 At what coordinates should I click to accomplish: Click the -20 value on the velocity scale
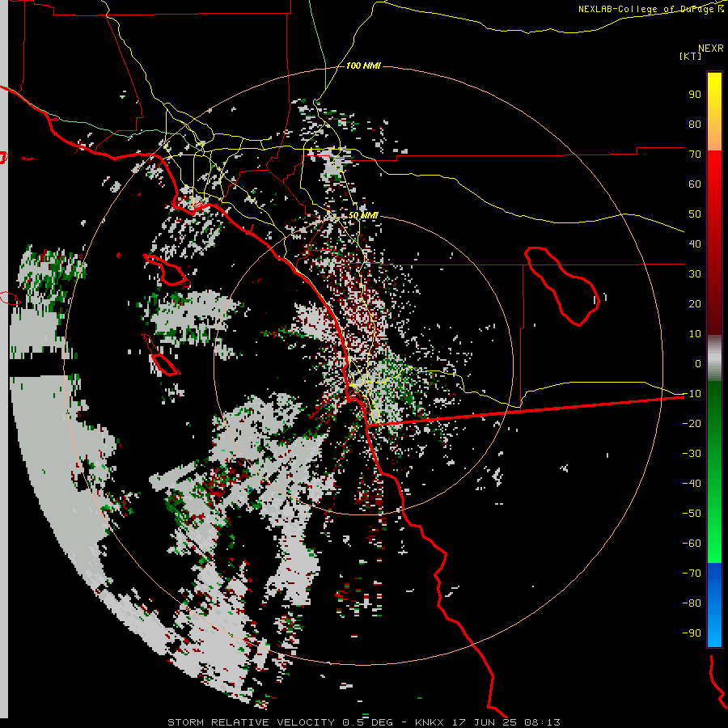coord(692,424)
